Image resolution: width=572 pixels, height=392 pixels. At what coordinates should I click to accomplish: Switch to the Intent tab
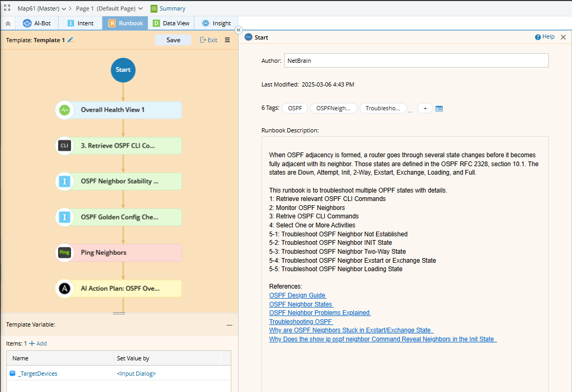80,23
